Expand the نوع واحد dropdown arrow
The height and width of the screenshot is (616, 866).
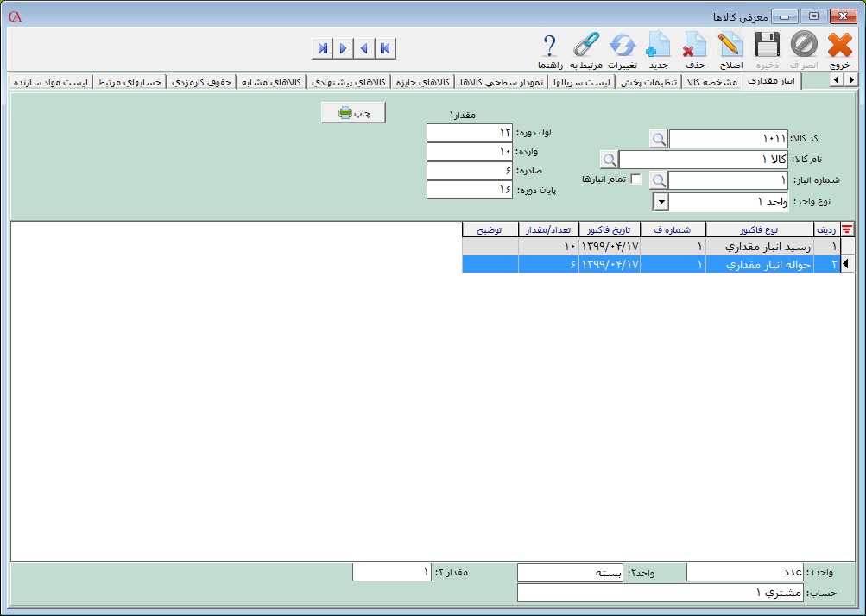click(x=660, y=201)
